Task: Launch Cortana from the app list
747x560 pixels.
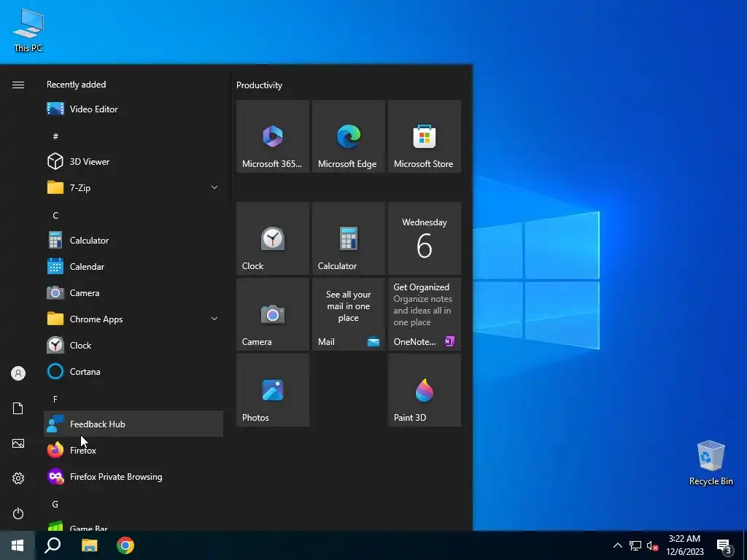Action: 133,371
